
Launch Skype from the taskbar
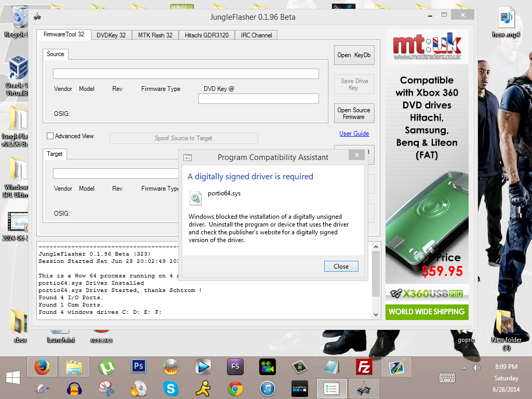click(x=170, y=389)
